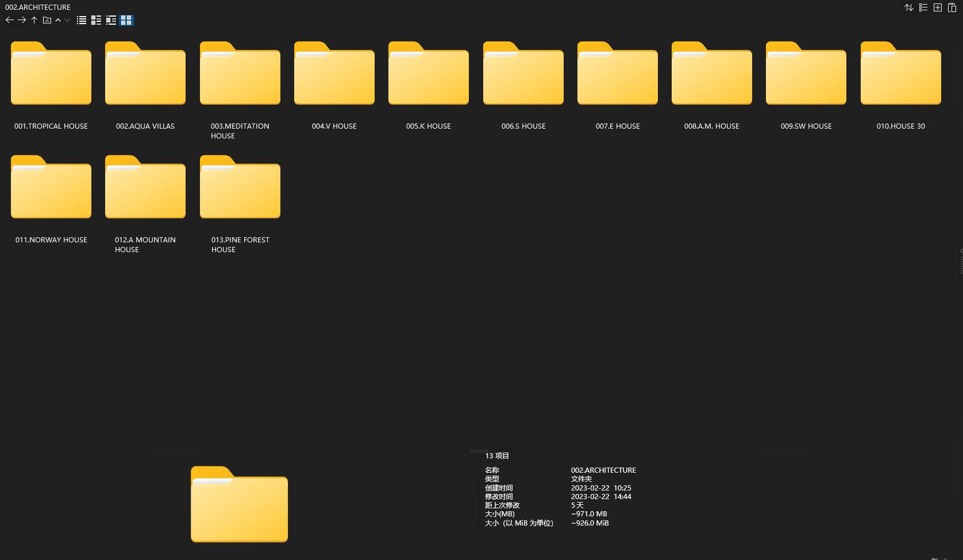Viewport: 963px width, 560px height.
Task: Select the large icons grid view
Action: coord(126,20)
